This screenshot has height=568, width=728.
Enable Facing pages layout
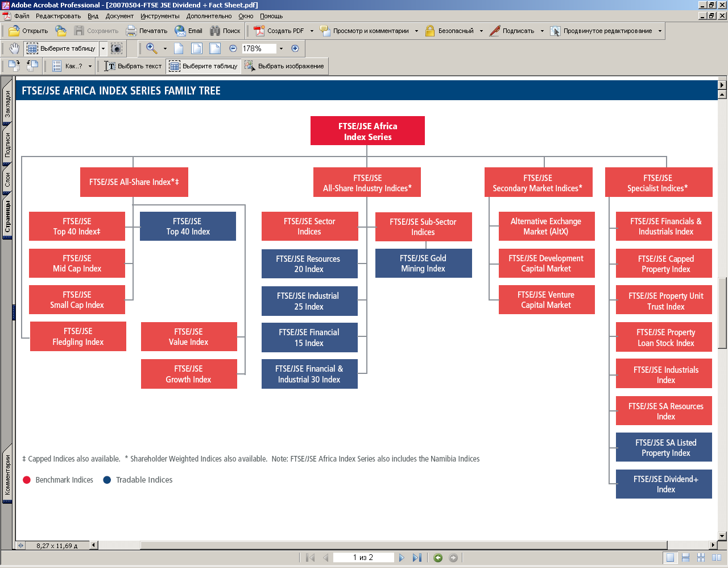click(x=716, y=558)
